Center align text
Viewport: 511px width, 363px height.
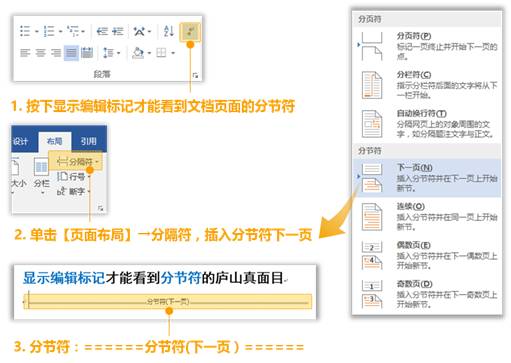(41, 53)
